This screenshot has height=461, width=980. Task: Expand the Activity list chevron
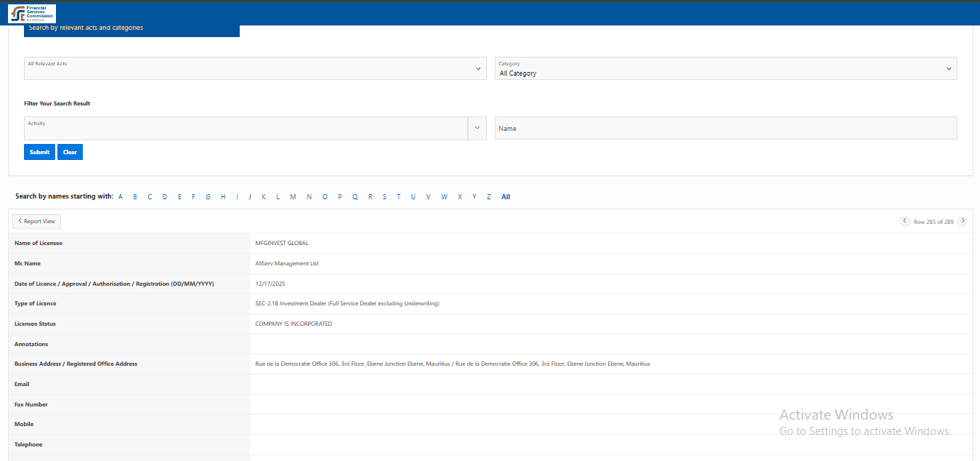477,128
